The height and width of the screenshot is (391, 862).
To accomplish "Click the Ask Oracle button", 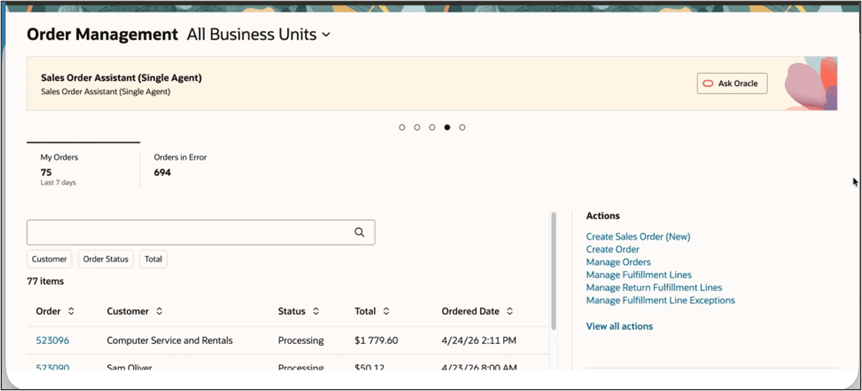I will click(732, 84).
